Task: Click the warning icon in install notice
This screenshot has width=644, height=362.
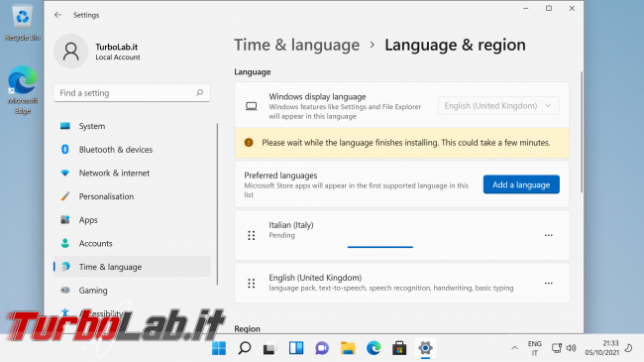Action: click(x=249, y=143)
